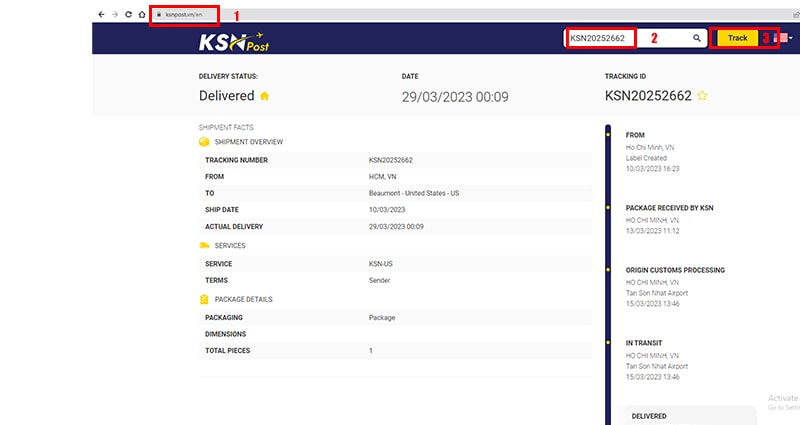This screenshot has height=425, width=800.
Task: Go to browser home icon
Action: point(141,14)
